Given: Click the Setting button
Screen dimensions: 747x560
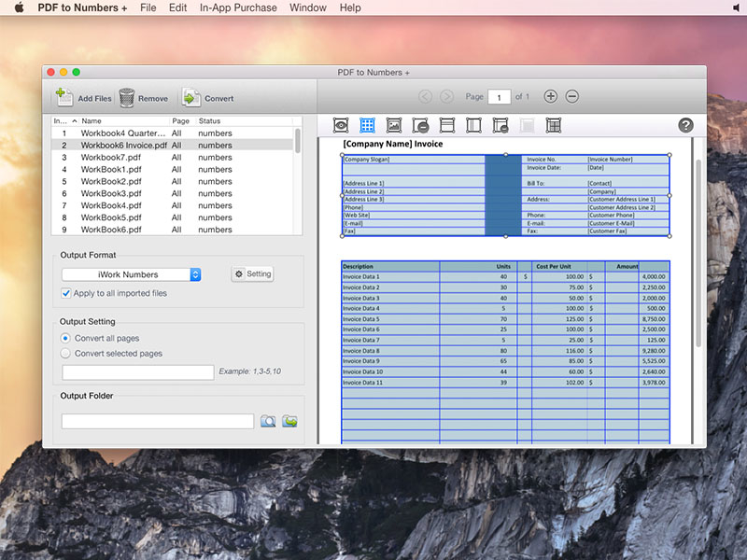Looking at the screenshot, I should coord(252,273).
